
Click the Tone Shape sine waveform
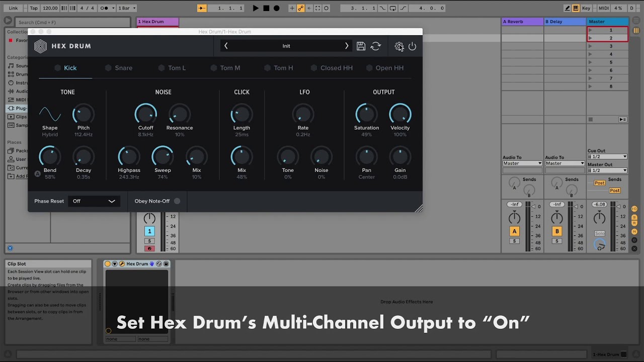[50, 114]
